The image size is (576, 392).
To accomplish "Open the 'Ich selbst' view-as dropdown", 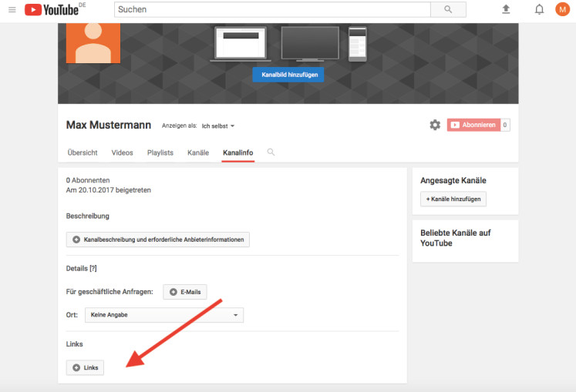I will coord(218,126).
